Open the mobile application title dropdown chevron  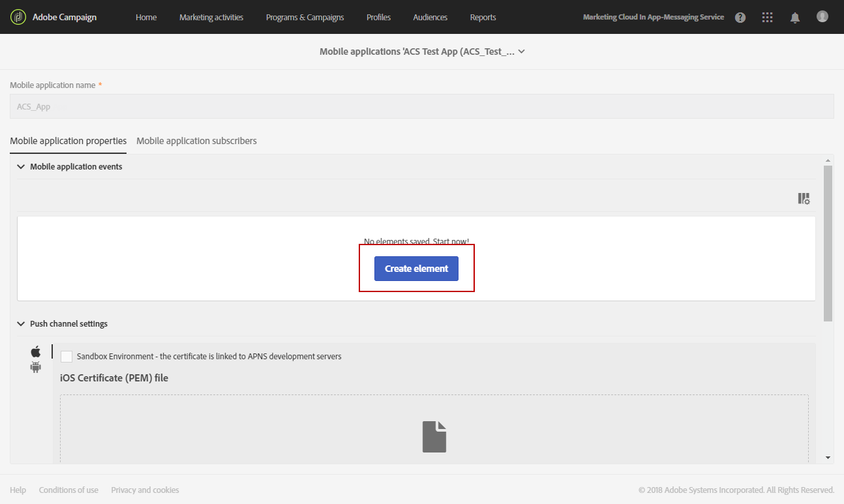[x=521, y=52]
